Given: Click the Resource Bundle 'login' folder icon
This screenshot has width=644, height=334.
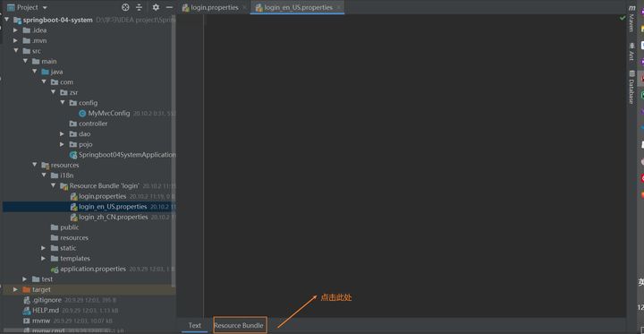Looking at the screenshot, I should (64, 186).
